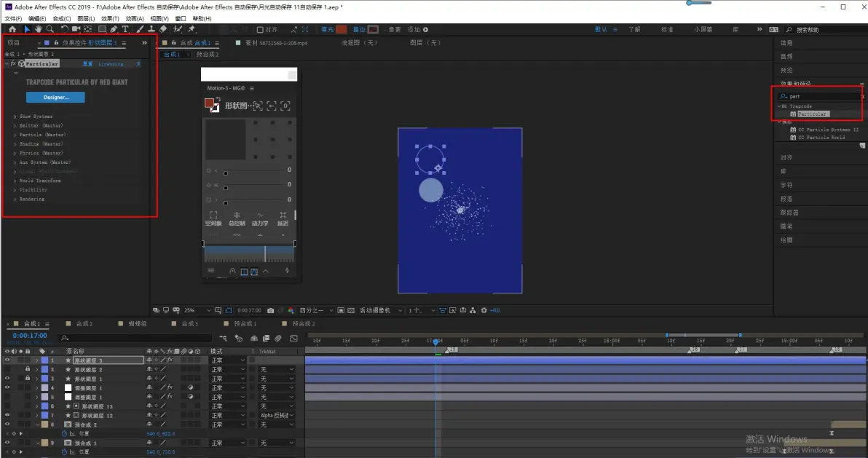Click the 描边 stroke color swatch
This screenshot has height=458, width=868.
(x=373, y=29)
